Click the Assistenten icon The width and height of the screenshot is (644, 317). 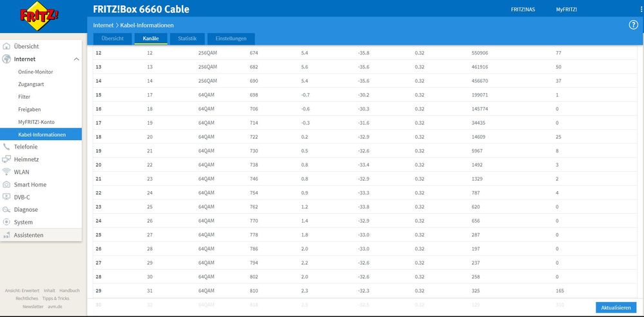point(6,236)
